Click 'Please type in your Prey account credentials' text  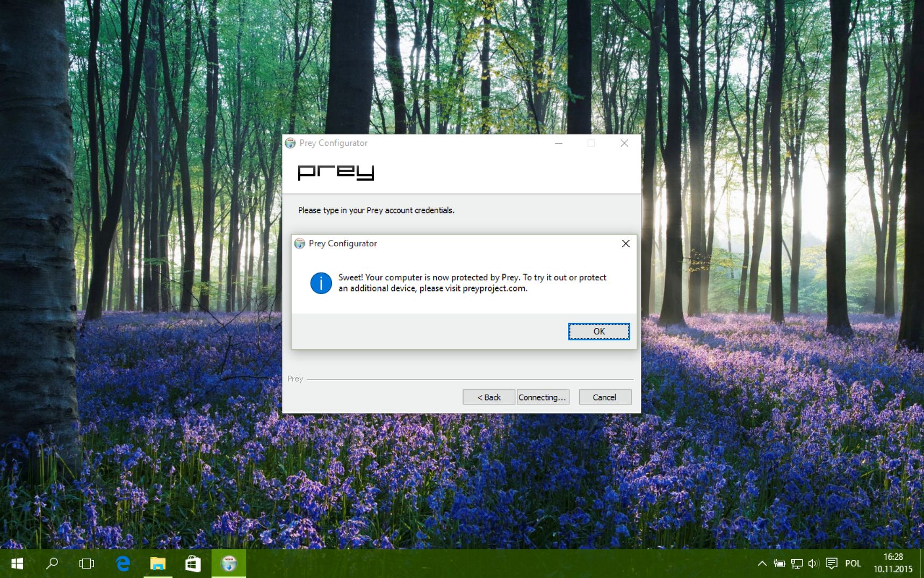[376, 210]
